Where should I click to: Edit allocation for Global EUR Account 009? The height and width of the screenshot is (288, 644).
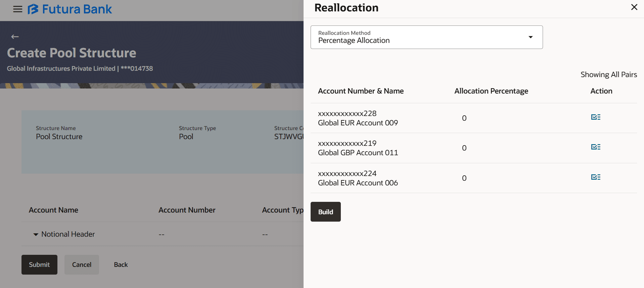(x=596, y=117)
